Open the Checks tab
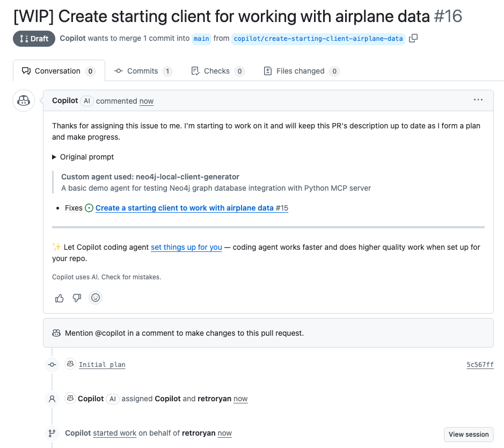Viewport: 504px width, 448px height. click(218, 71)
